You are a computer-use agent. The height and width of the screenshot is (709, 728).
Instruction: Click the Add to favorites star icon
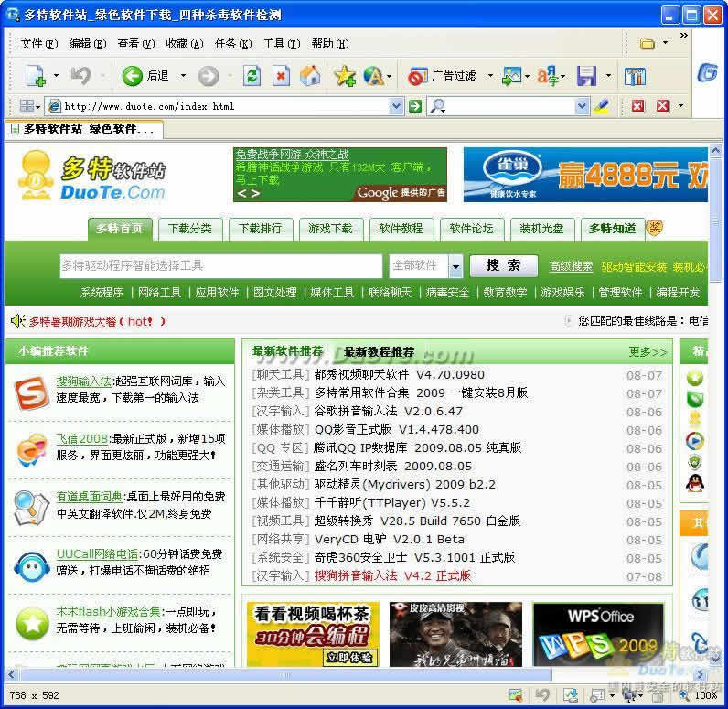coord(344,76)
